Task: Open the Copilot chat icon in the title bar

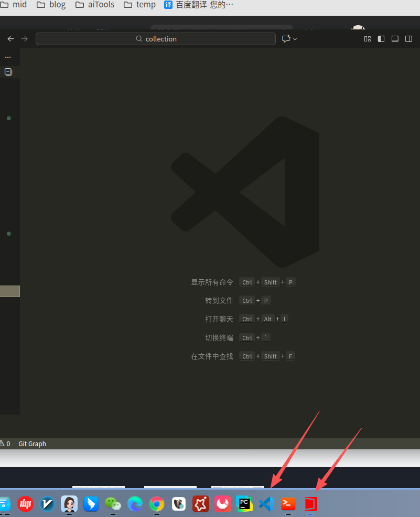Action: pos(286,39)
